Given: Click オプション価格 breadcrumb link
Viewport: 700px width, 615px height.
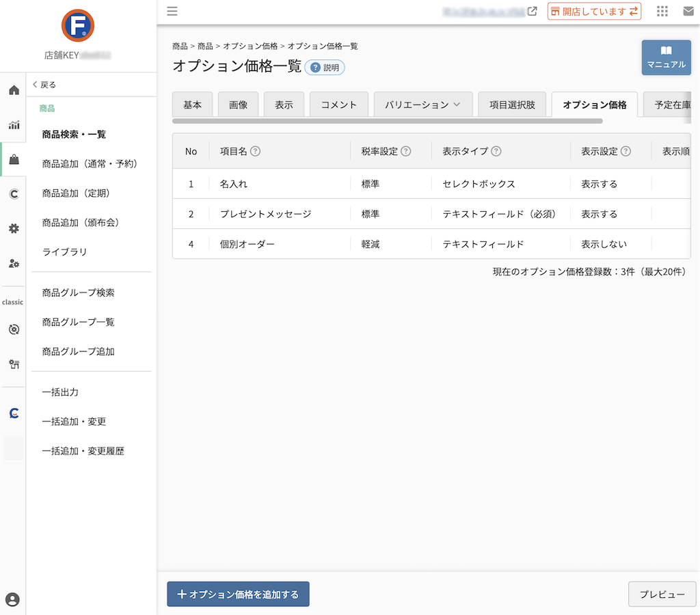Looking at the screenshot, I should pos(250,46).
